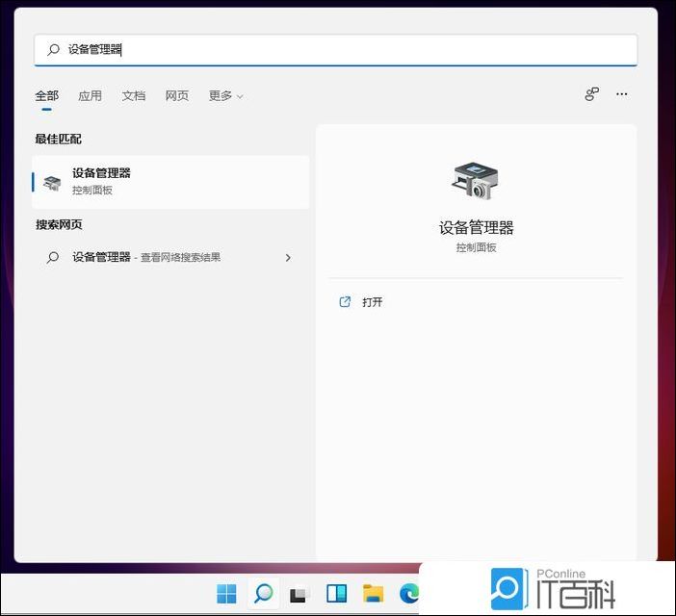Select the 网页 tab

point(177,96)
